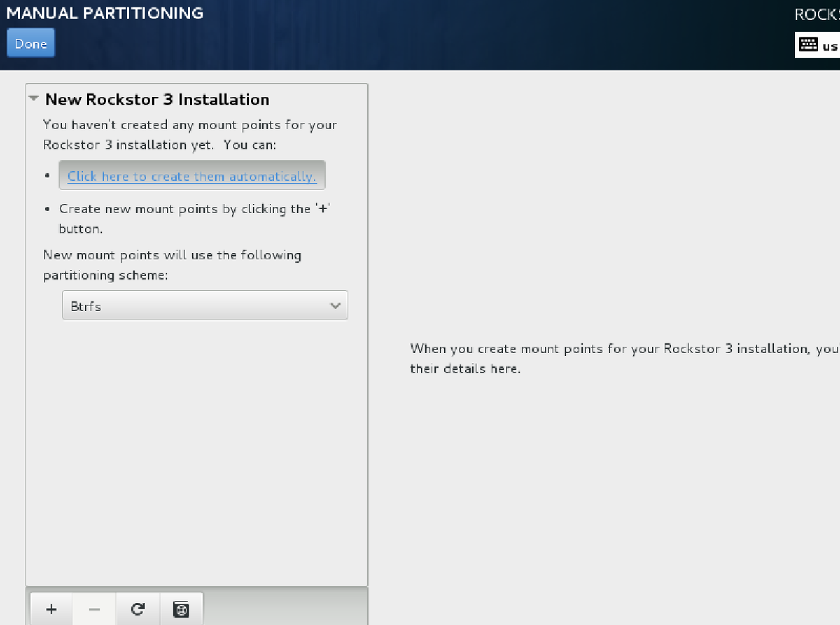Click the New Rockstor 3 Installation heading
The width and height of the screenshot is (840, 625).
pyautogui.click(x=157, y=99)
